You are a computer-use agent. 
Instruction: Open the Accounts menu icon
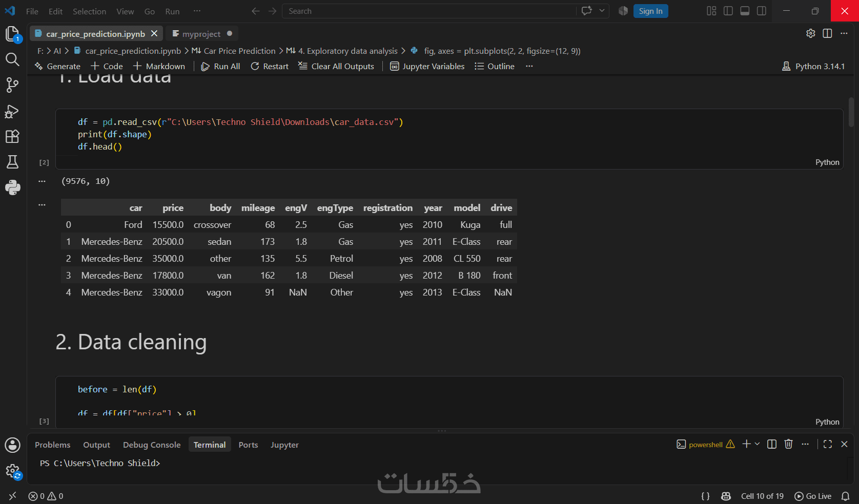tap(12, 445)
